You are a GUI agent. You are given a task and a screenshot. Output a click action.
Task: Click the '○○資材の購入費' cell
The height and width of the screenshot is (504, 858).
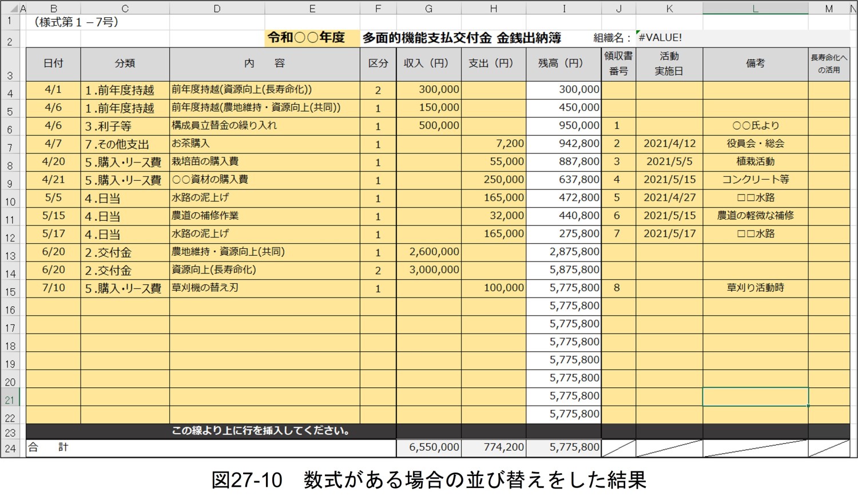click(265, 180)
